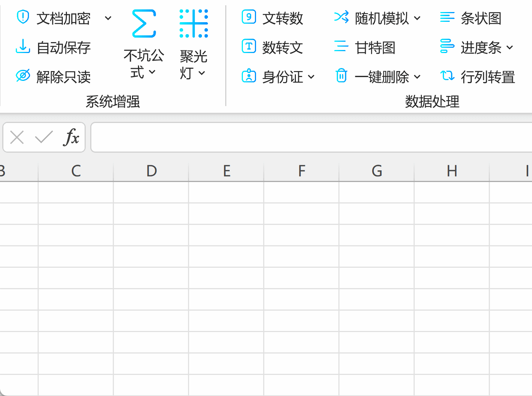Screen dimensions: 532x396
Task: Select the 文档加密 shield icon
Action: pyautogui.click(x=23, y=18)
